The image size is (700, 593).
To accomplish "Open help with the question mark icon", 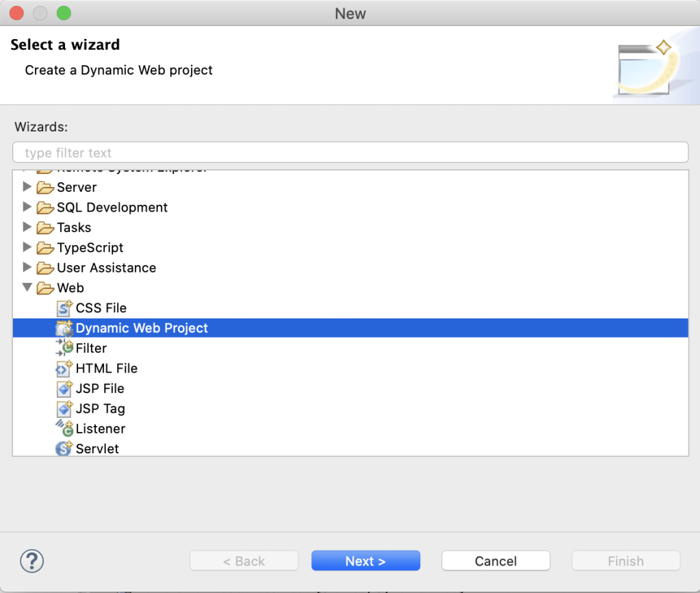I will (x=32, y=562).
